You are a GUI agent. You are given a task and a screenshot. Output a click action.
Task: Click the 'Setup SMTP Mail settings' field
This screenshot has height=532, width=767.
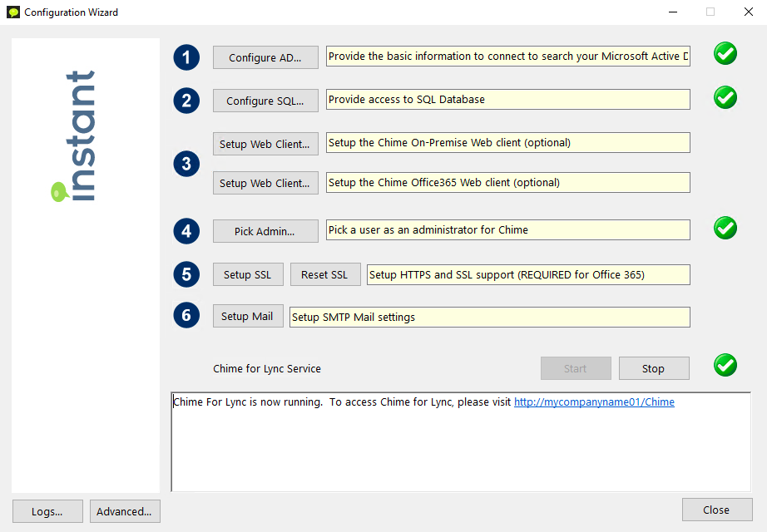coord(490,317)
